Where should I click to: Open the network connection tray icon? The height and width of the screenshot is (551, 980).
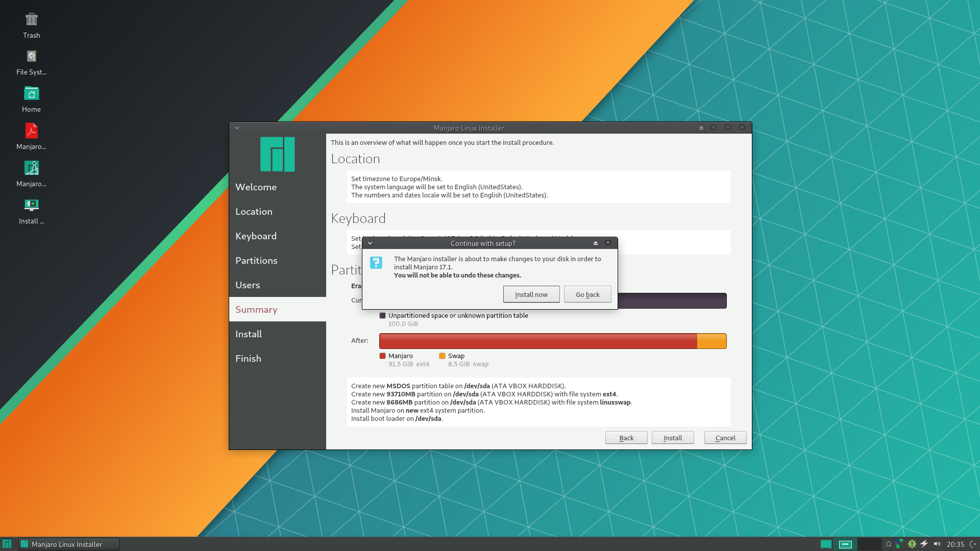coord(899,544)
